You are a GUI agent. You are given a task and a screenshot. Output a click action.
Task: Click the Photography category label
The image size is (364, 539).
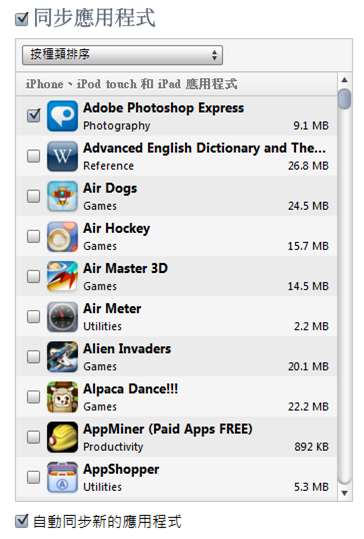tap(117, 126)
